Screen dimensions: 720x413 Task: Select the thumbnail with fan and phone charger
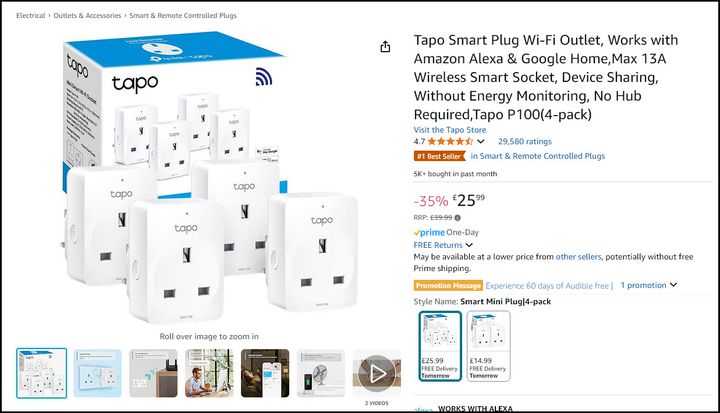click(321, 373)
